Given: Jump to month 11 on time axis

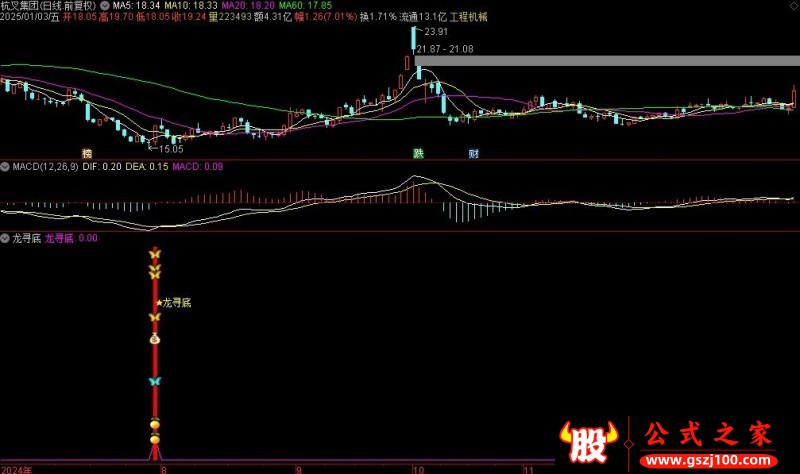Looking at the screenshot, I should (528, 470).
